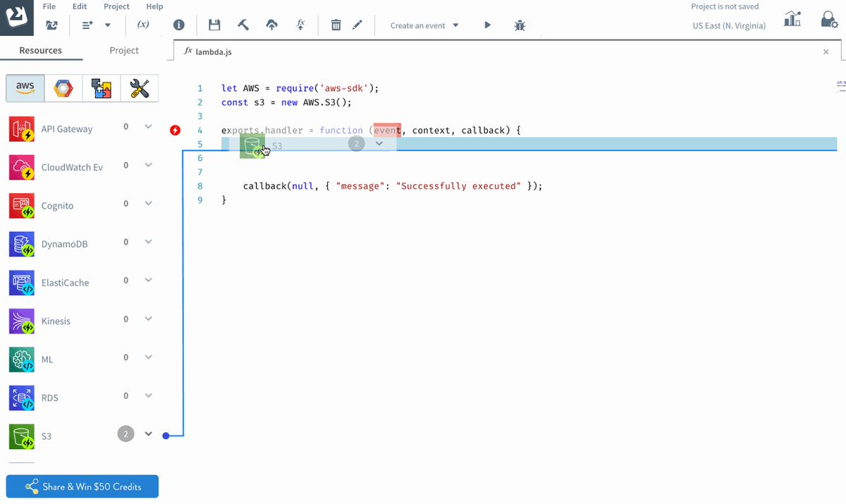846x504 pixels.
Task: Open the dropdown arrow beside add file
Action: coord(108,25)
